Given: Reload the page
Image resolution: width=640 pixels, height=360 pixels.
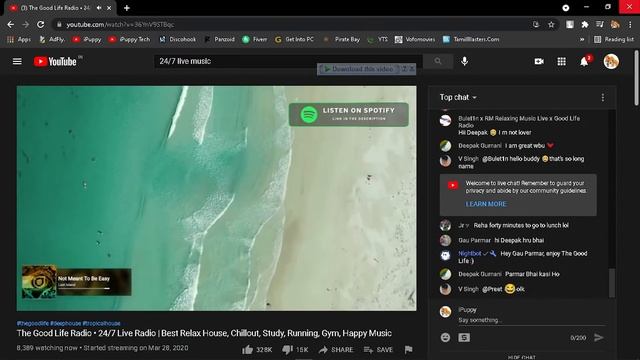Looking at the screenshot, I should 40,24.
